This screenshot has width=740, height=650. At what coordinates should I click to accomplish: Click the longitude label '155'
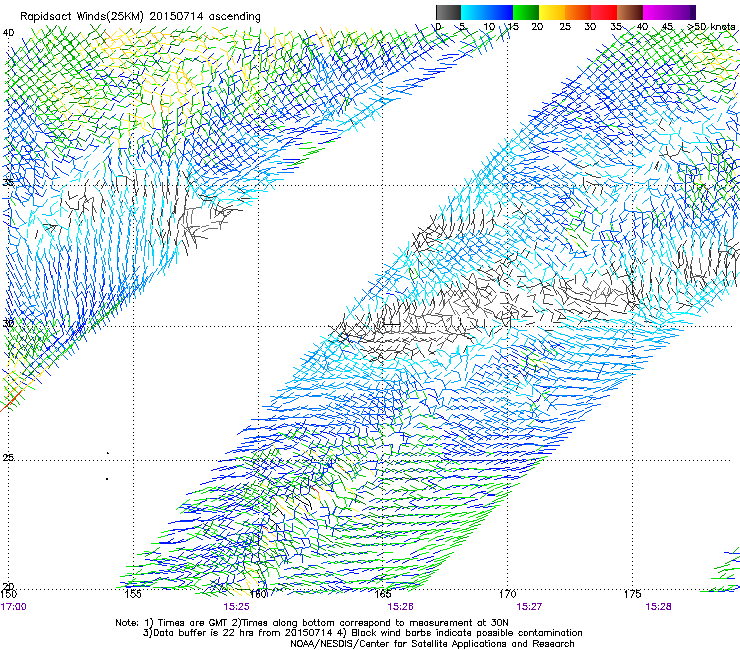pos(133,594)
